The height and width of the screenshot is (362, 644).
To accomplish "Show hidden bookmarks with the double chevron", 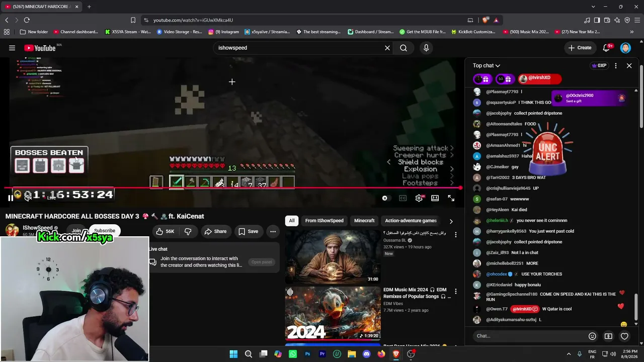I will (633, 32).
